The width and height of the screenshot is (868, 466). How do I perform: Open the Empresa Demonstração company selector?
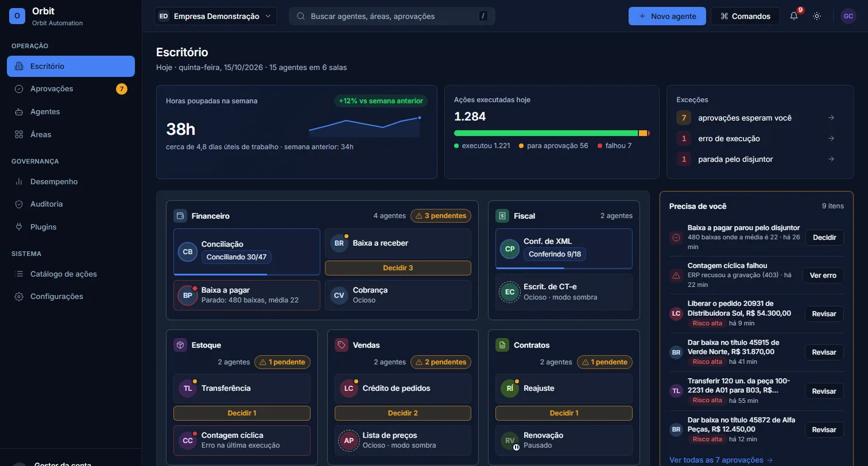click(x=215, y=16)
